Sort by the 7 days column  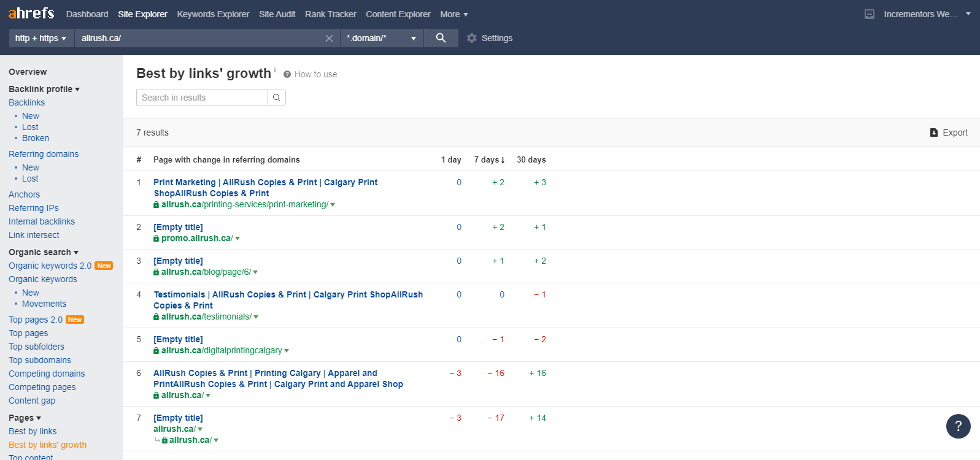pyautogui.click(x=489, y=159)
